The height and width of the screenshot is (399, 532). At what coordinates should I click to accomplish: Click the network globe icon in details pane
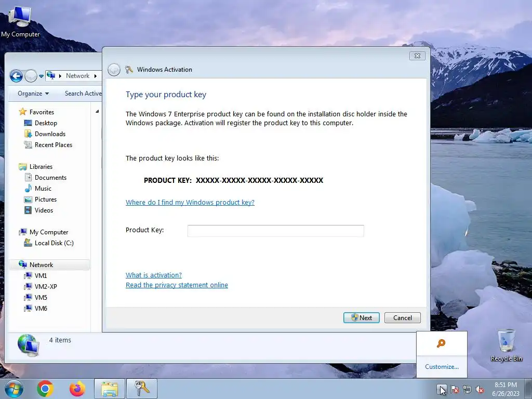click(x=28, y=345)
